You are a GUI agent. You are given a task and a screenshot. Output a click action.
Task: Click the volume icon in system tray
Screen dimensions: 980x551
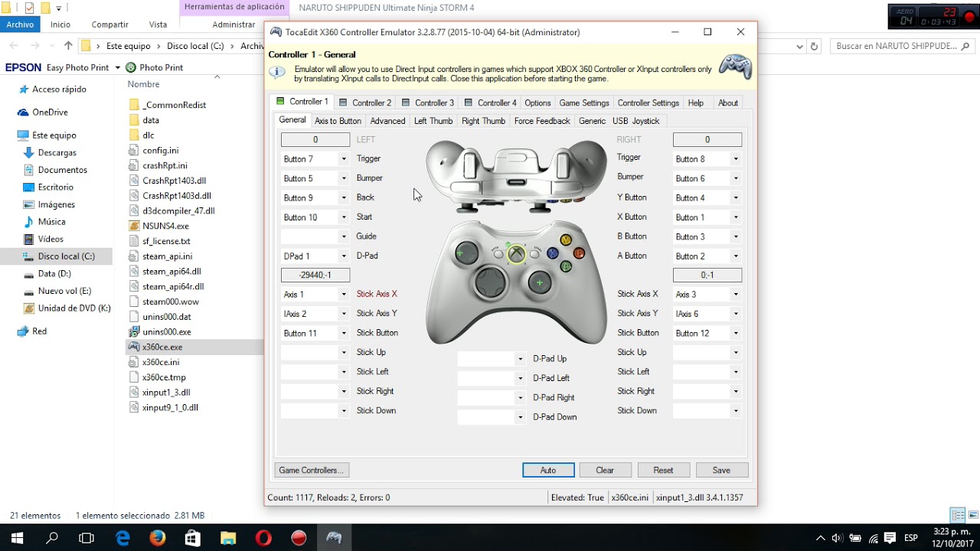click(x=838, y=538)
